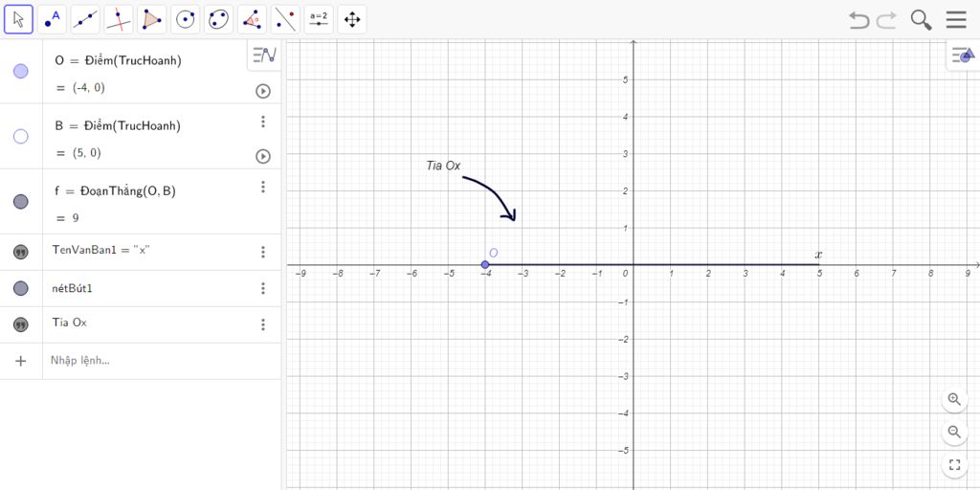The image size is (980, 490).
Task: Open more options for point B
Action: click(x=263, y=122)
